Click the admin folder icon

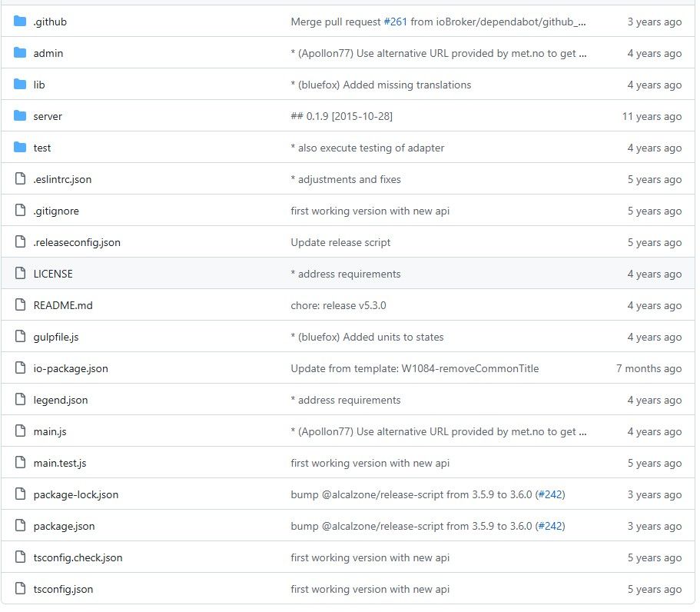(x=20, y=53)
